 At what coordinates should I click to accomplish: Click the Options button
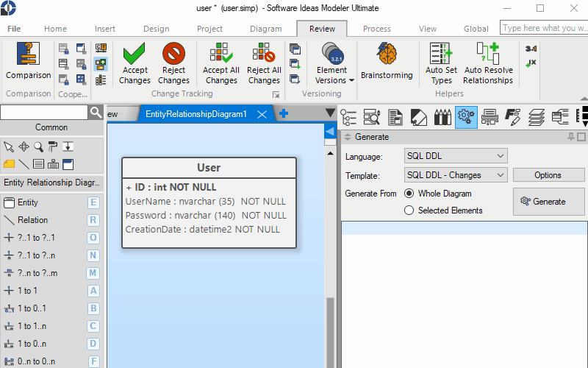click(x=548, y=175)
